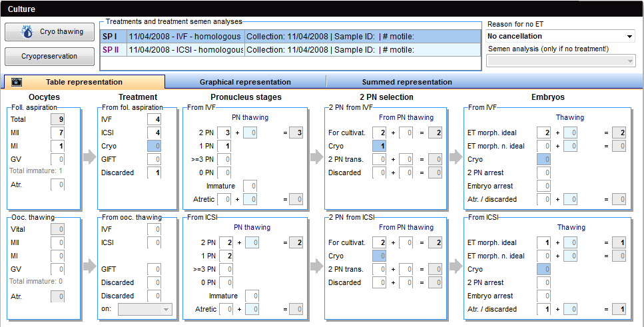Click the blue Cryo field in From fol. aspiration
This screenshot has height=327, width=644.
pyautogui.click(x=154, y=146)
